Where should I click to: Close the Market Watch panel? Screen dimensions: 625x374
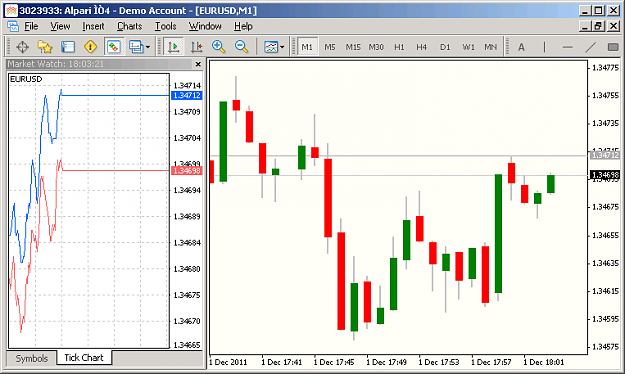click(x=198, y=64)
